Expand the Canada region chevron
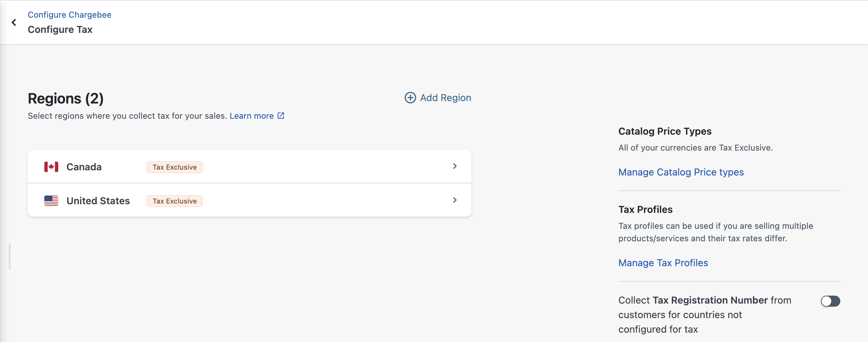The height and width of the screenshot is (342, 868). point(455,166)
